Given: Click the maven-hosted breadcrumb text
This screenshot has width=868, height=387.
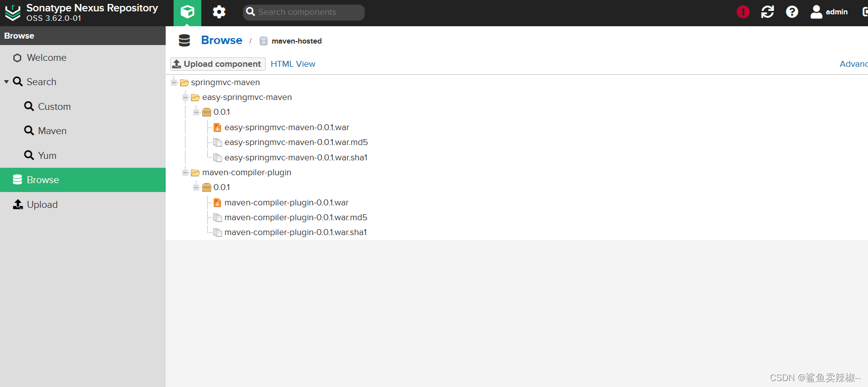Looking at the screenshot, I should pos(297,41).
